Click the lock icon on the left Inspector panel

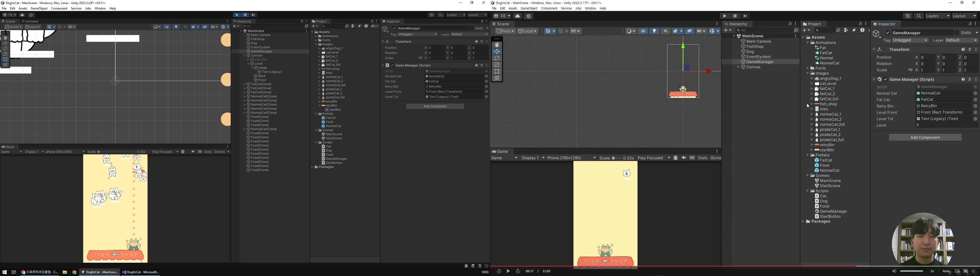tap(482, 21)
